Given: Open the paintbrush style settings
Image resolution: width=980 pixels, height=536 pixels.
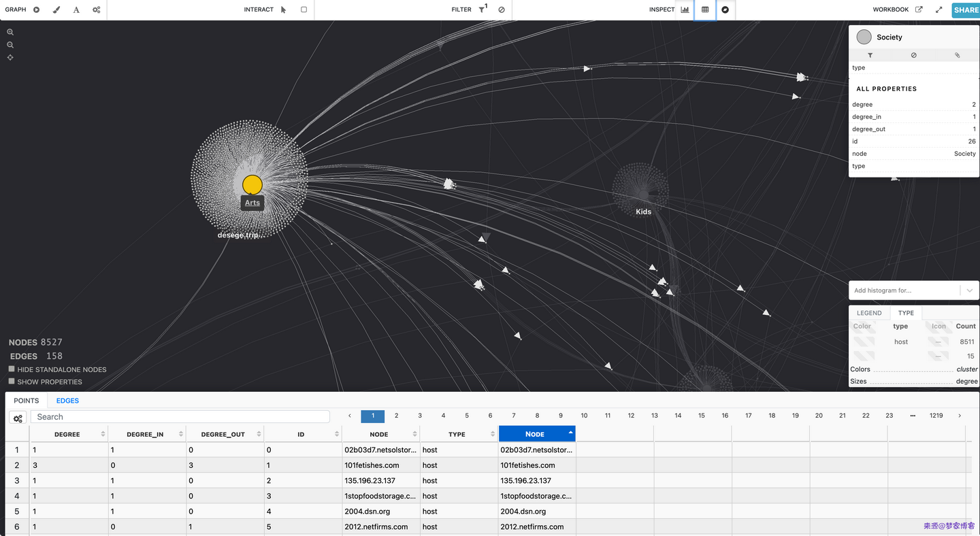Looking at the screenshot, I should (56, 10).
